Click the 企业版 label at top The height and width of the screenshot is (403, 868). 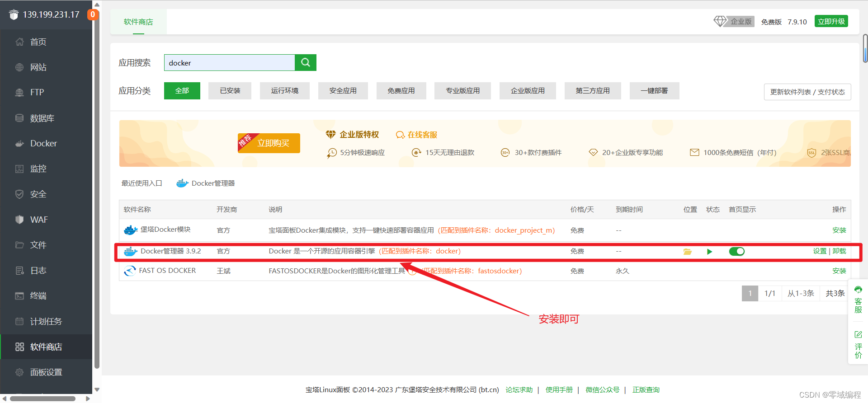click(x=741, y=22)
